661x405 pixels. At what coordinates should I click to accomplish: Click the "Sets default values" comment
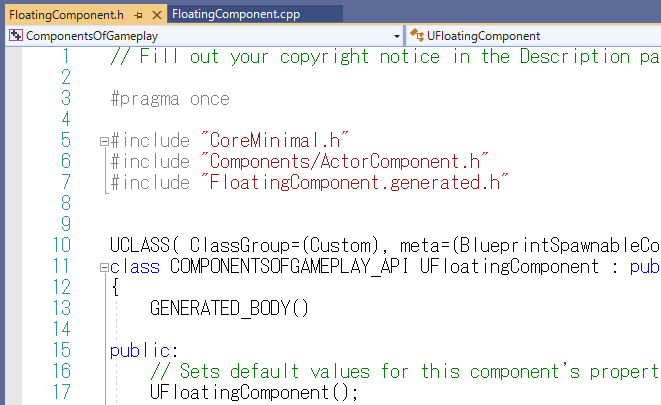(405, 372)
